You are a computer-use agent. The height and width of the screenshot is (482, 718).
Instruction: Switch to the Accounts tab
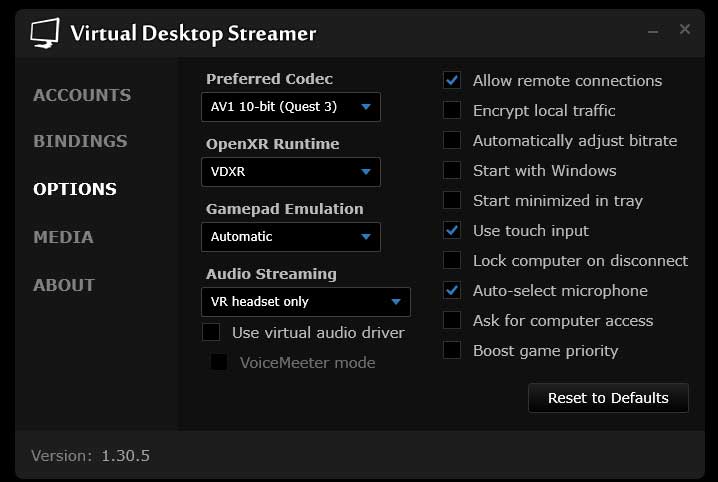(x=82, y=95)
